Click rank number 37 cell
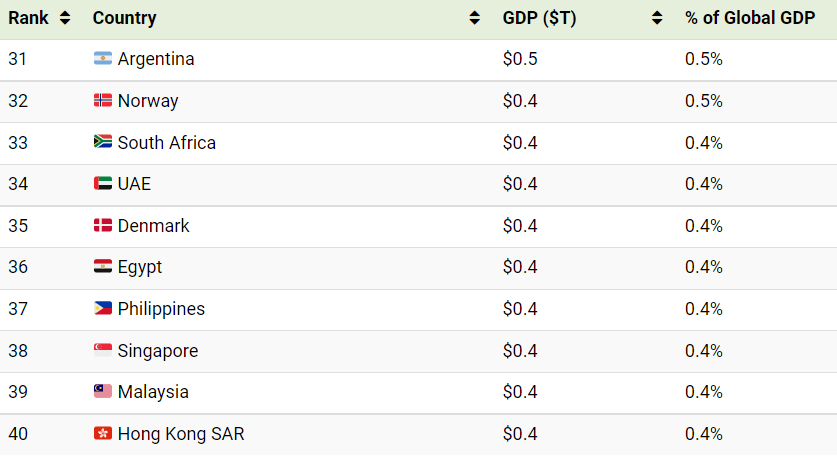The image size is (837, 456). tap(18, 309)
